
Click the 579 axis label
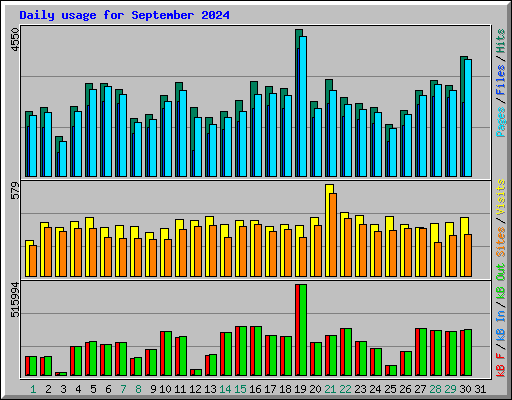click(x=15, y=190)
